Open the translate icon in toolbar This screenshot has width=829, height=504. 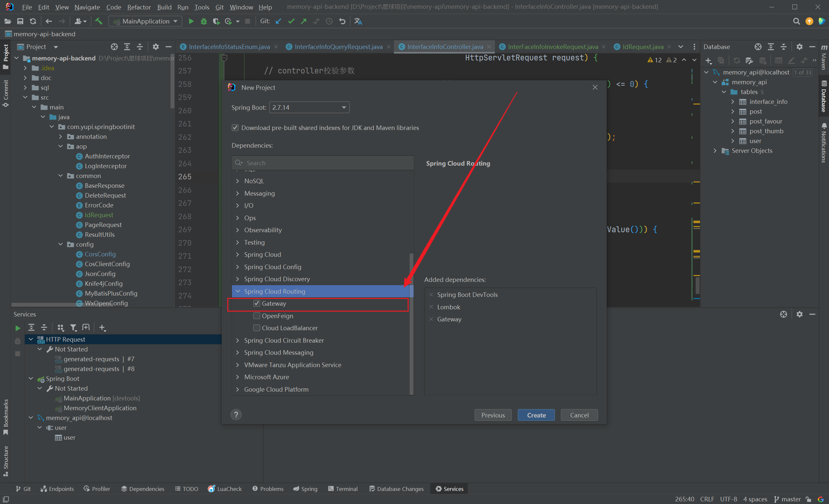(x=358, y=21)
